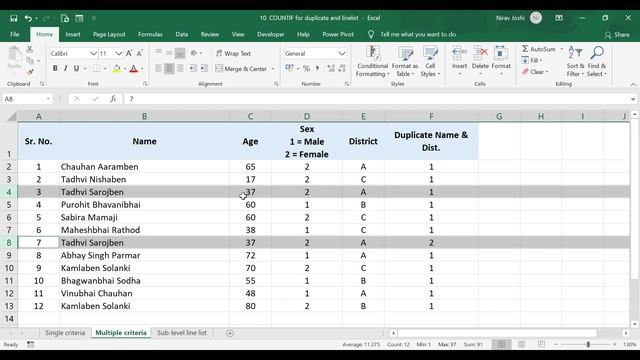This screenshot has width=640, height=360.
Task: Open font color dropdown arrow
Action: point(142,69)
